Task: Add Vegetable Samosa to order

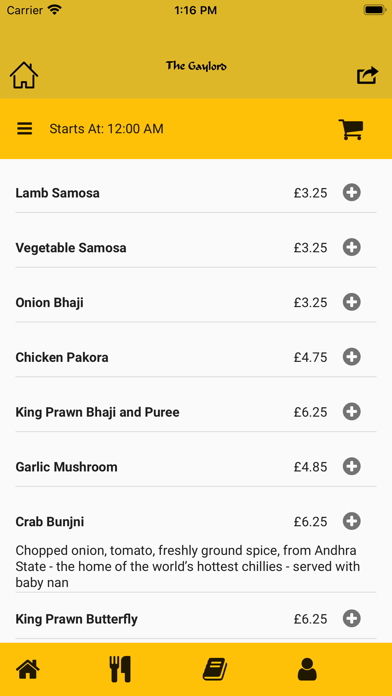Action: pos(352,247)
